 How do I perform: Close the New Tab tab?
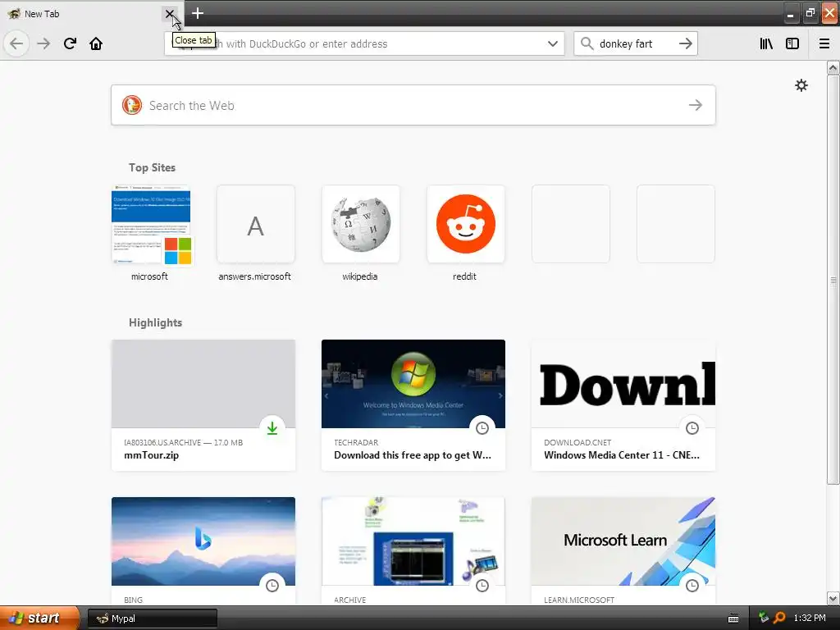click(169, 14)
